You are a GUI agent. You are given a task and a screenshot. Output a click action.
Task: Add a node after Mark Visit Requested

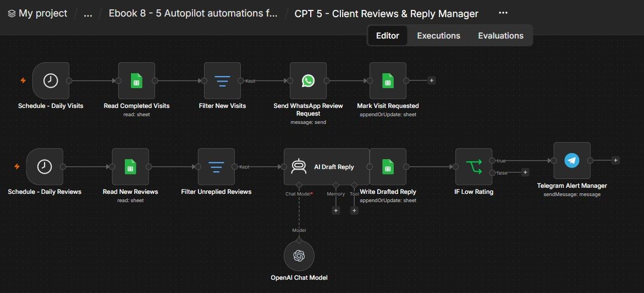431,80
